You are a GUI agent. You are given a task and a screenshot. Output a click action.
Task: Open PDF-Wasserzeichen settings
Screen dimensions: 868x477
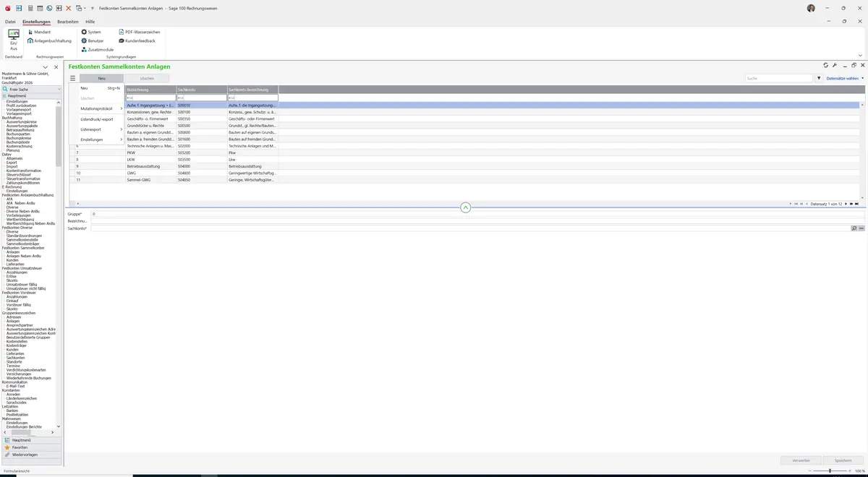139,32
